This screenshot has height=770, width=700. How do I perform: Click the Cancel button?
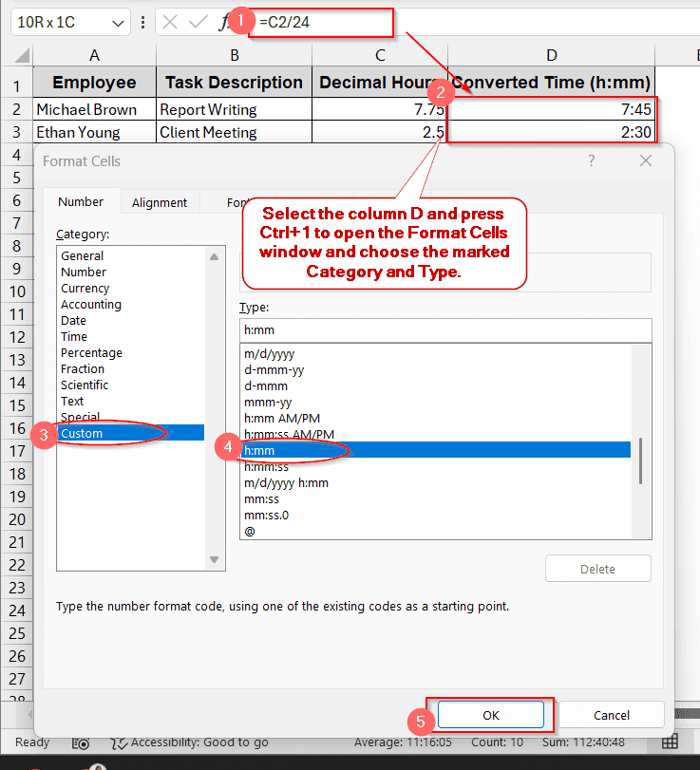(x=612, y=715)
